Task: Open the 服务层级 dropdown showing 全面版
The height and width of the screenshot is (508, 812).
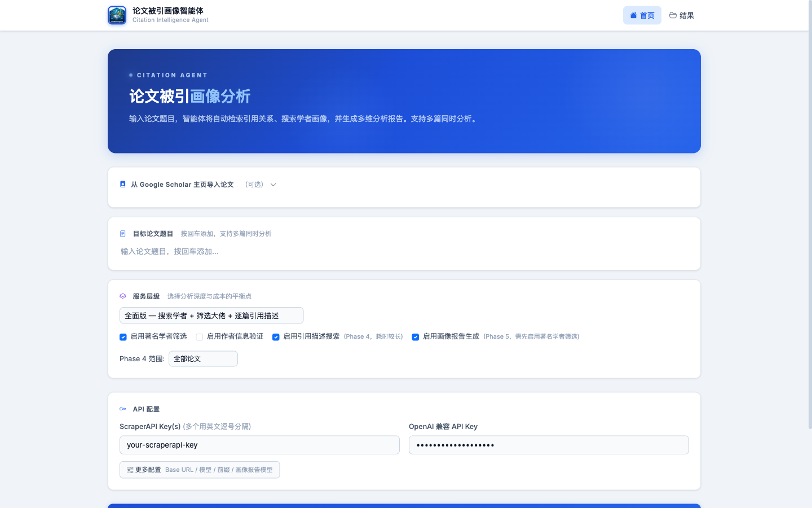Action: 211,316
